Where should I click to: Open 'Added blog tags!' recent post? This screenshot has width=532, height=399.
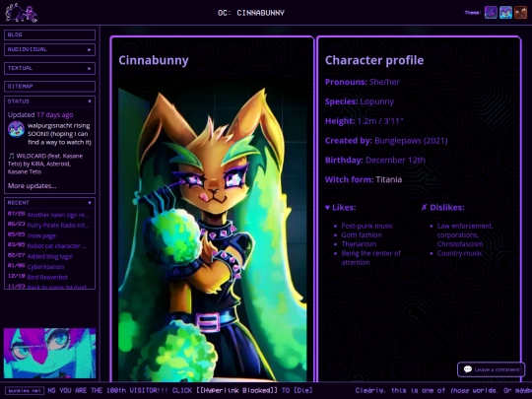click(x=50, y=256)
